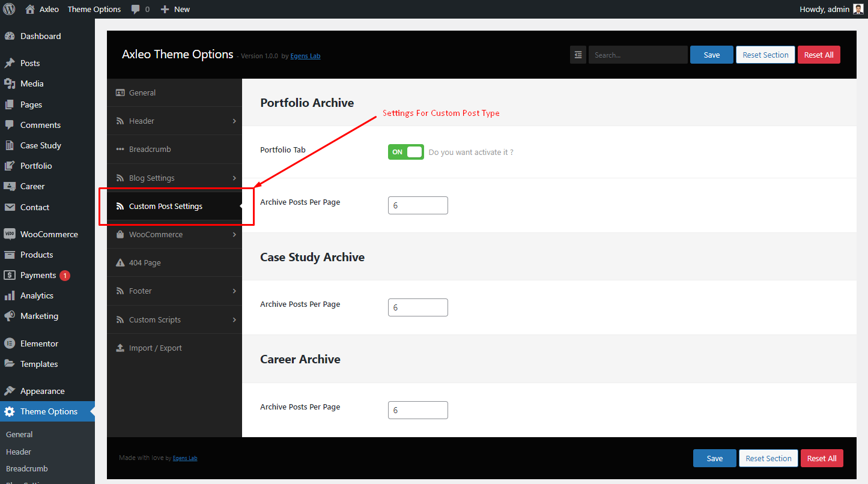Screen dimensions: 868x484
Task: Click the bottom Reset All button
Action: (x=822, y=458)
